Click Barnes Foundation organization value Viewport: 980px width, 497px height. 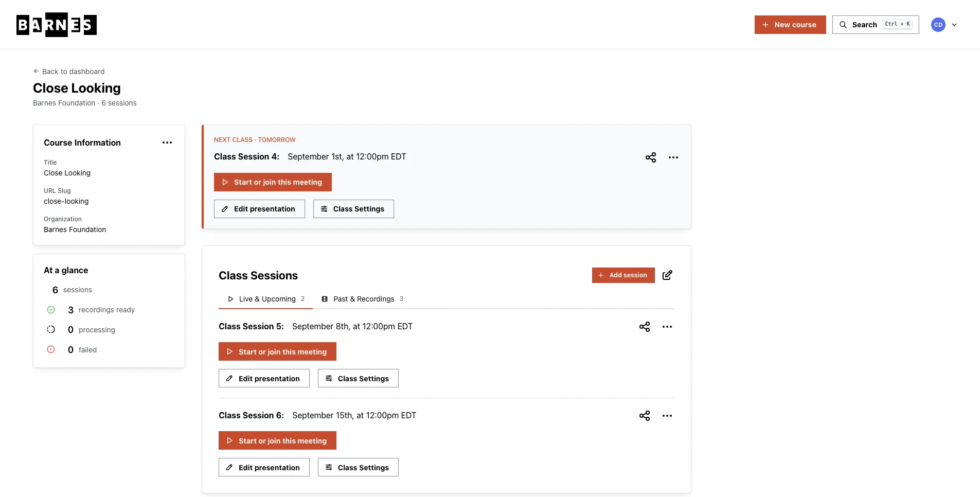(75, 229)
